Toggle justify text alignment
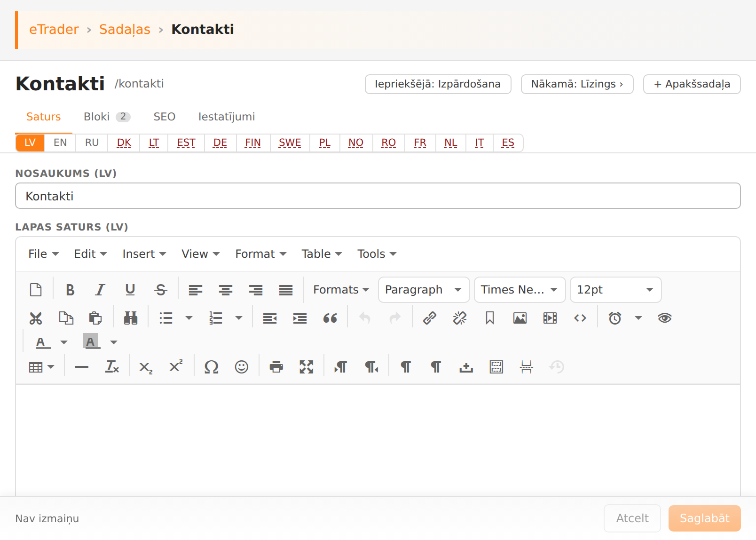Viewport: 756px width, 540px height. [x=286, y=290]
